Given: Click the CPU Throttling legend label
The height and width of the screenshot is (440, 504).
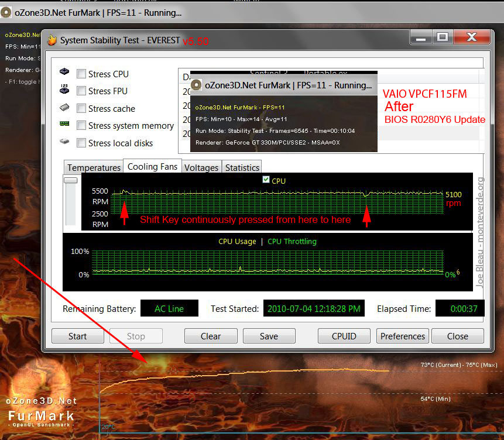Looking at the screenshot, I should point(292,242).
